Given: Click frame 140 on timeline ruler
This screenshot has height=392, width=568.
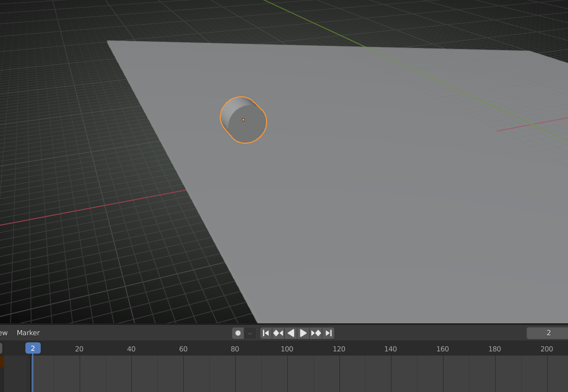Looking at the screenshot, I should pos(390,349).
